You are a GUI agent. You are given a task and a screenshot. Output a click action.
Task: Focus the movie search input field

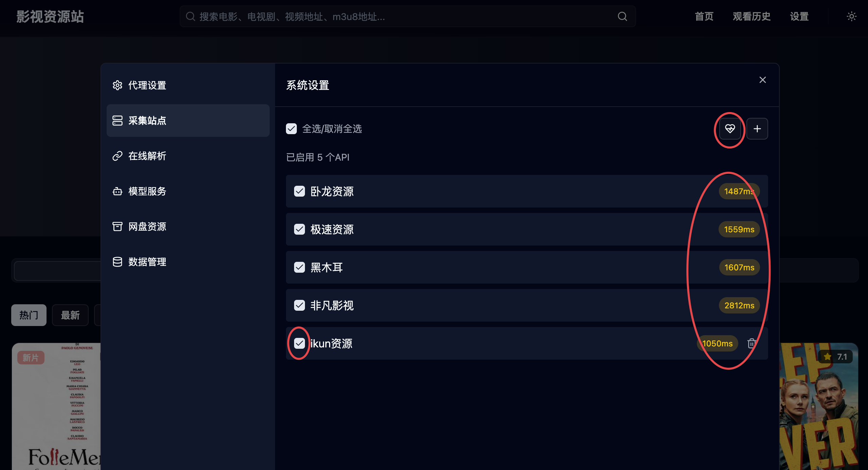(x=408, y=16)
